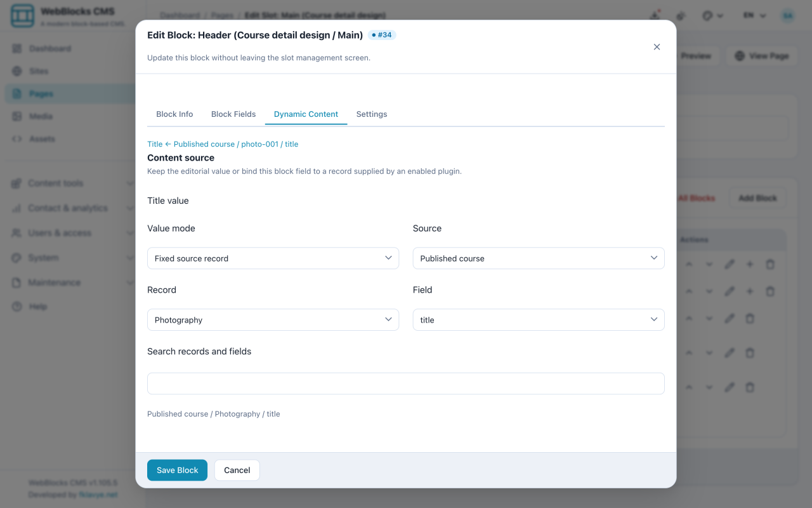
Task: Click the Content tools sidebar icon
Action: (16, 184)
